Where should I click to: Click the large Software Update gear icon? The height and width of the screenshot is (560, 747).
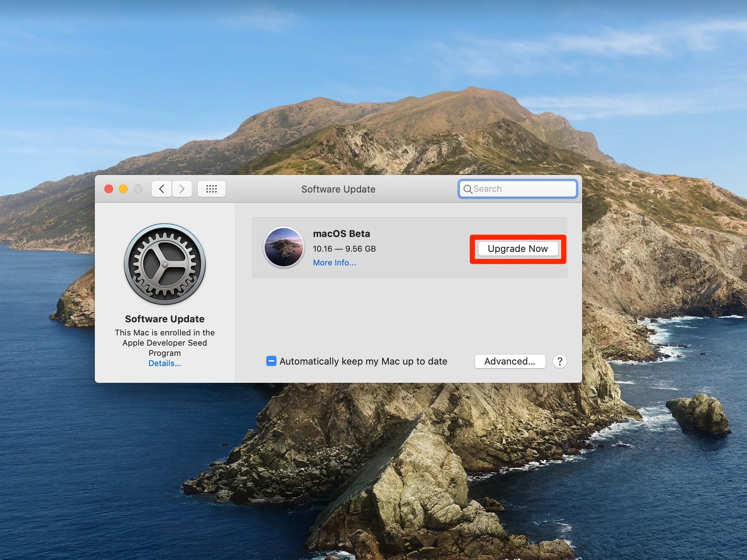(x=165, y=264)
